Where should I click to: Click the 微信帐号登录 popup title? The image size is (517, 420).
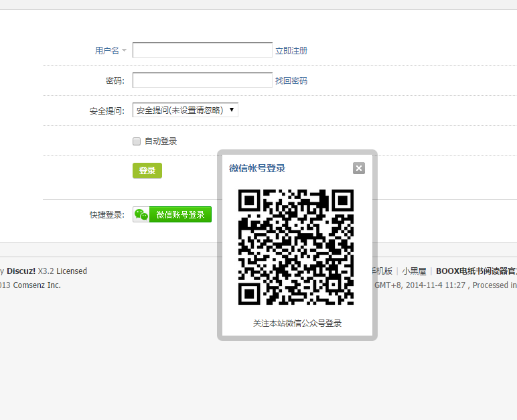click(x=257, y=168)
